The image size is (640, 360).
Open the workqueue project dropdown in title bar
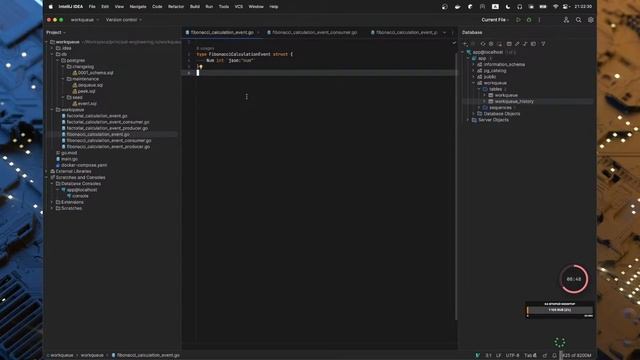(x=84, y=20)
